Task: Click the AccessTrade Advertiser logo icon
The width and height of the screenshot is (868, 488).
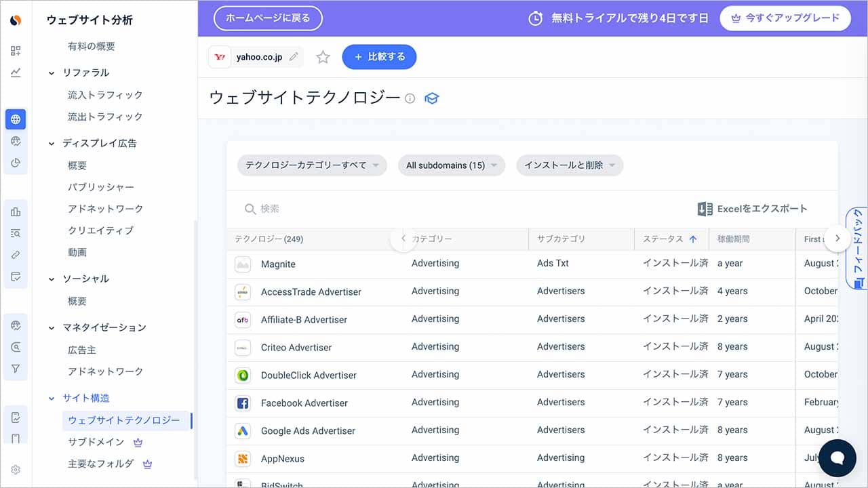Action: point(242,292)
